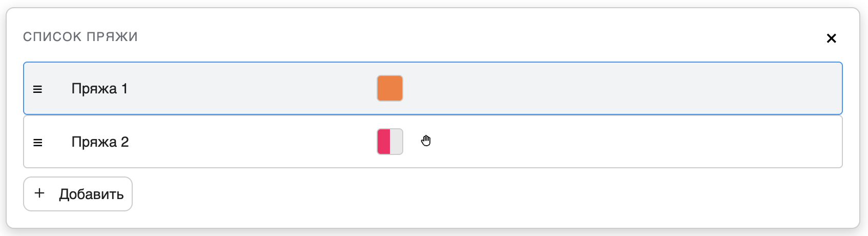Add a new yarn with the Добавить button
This screenshot has width=868, height=236.
tap(78, 194)
